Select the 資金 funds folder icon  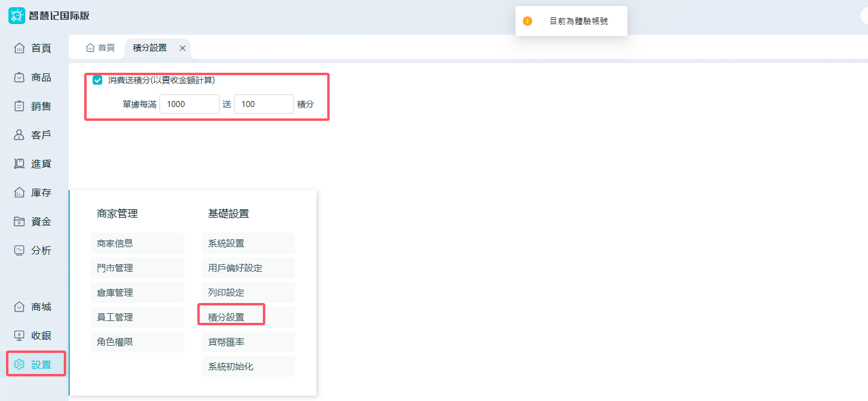click(19, 221)
